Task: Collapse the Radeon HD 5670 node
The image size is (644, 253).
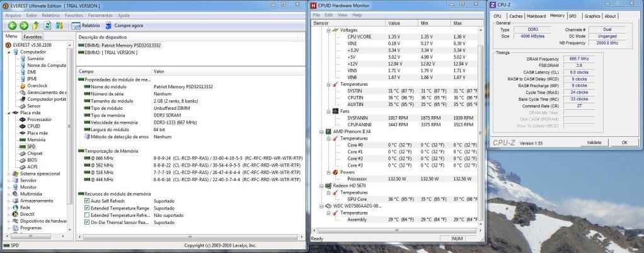Action: [322, 185]
